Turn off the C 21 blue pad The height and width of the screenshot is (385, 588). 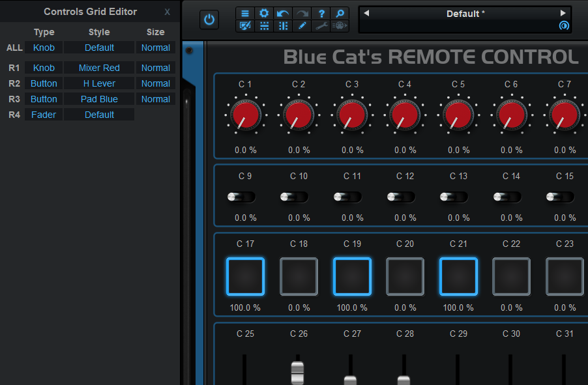[458, 277]
